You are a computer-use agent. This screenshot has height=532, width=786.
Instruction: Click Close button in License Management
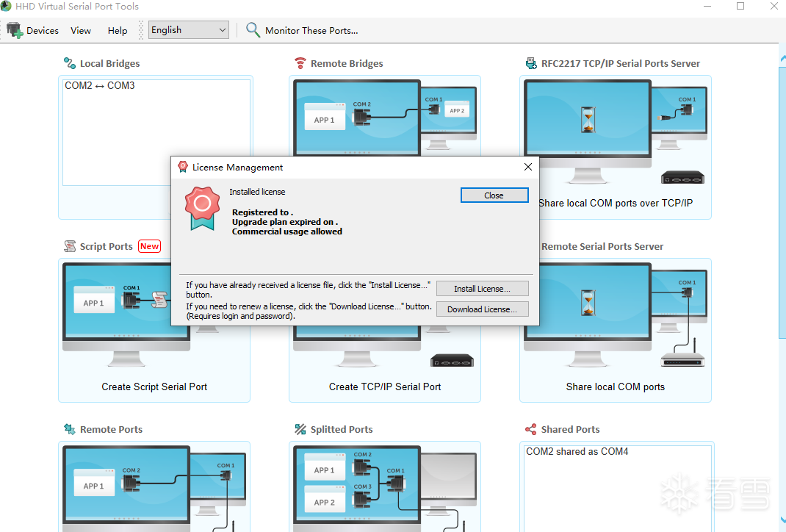494,195
